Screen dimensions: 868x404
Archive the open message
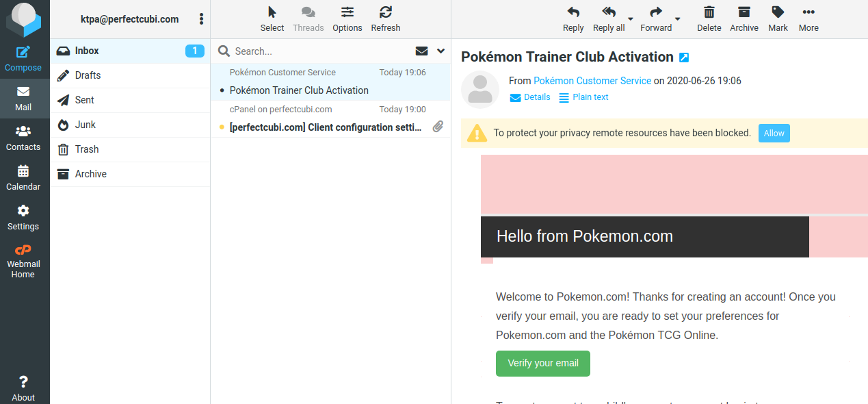point(744,19)
